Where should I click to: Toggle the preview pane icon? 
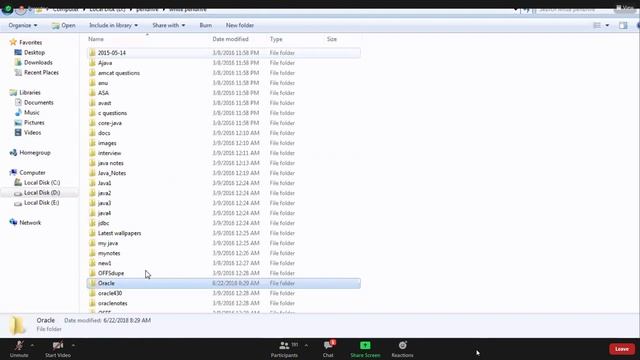tap(623, 25)
